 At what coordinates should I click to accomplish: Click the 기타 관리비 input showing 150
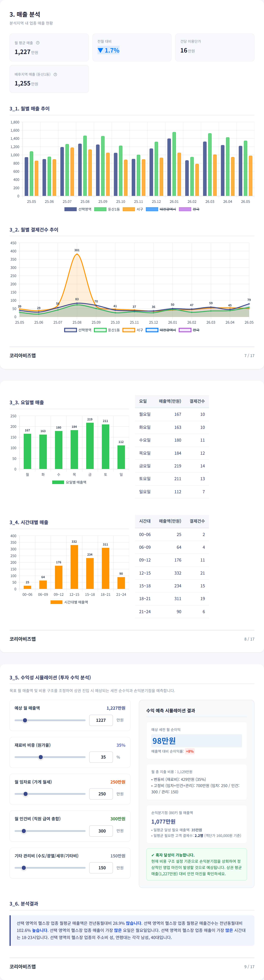(101, 868)
